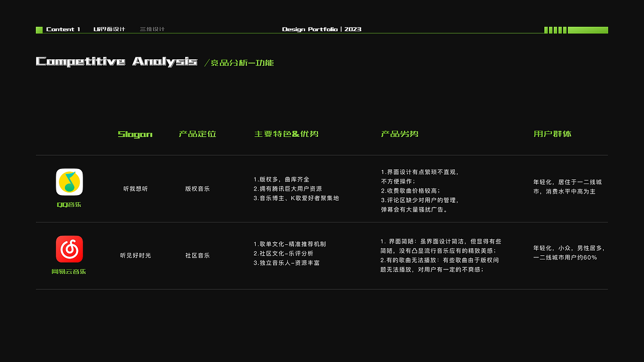This screenshot has height=362, width=644.
Task: Click the 产品定位 column header
Action: click(197, 134)
